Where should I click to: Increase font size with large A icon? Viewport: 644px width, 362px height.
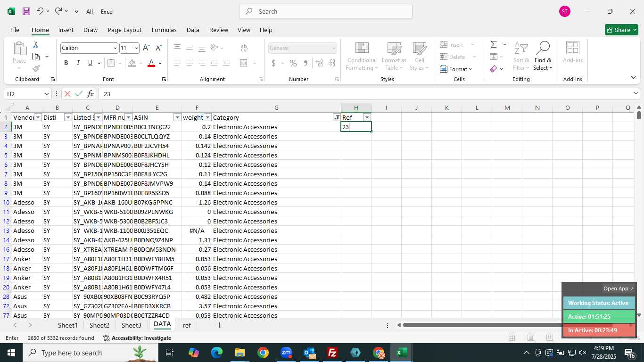[146, 48]
